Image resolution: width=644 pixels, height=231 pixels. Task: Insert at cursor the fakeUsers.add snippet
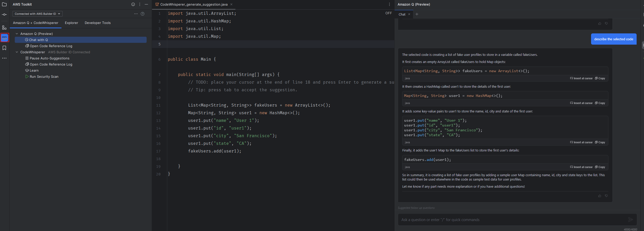(581, 167)
